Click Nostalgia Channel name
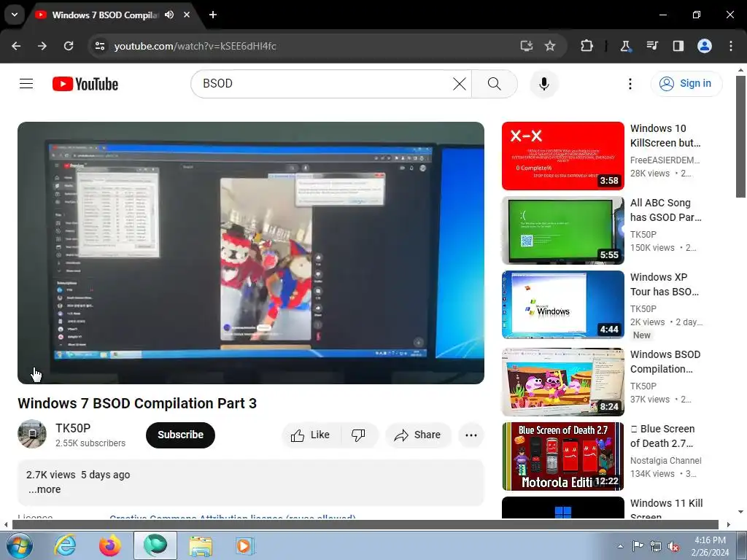Viewport: 747px width, 560px height. click(x=665, y=461)
